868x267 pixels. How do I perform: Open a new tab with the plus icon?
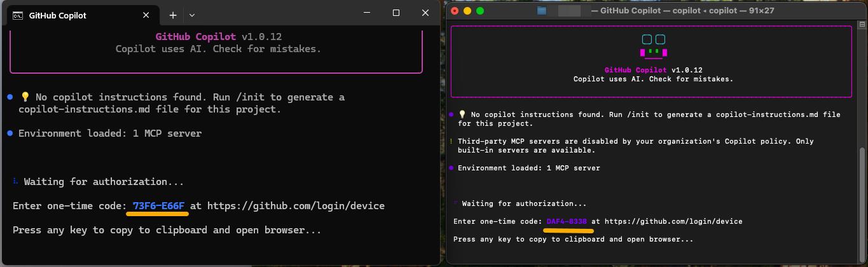pyautogui.click(x=173, y=15)
